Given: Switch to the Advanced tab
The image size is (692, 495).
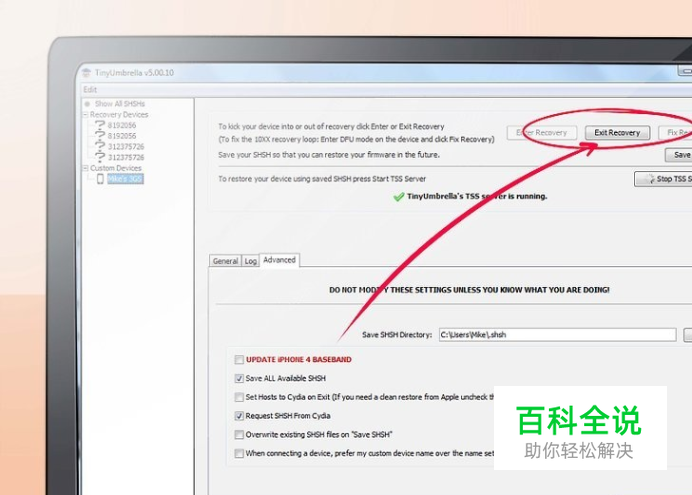Looking at the screenshot, I should click(x=279, y=260).
